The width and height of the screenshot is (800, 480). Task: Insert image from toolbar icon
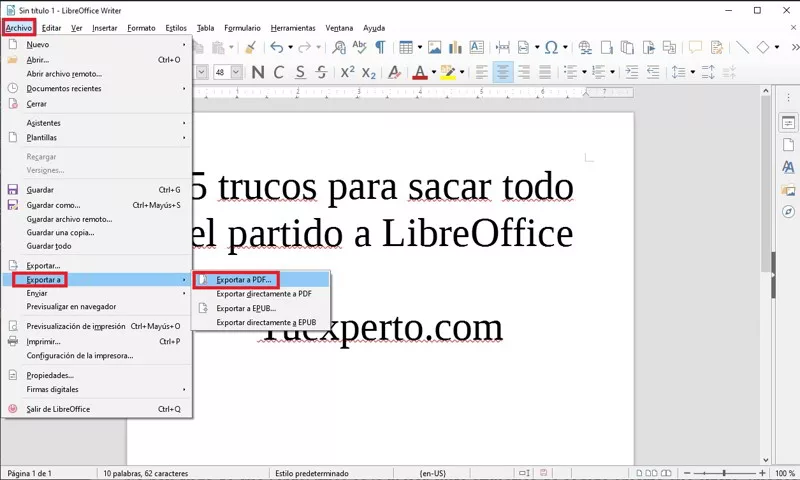pos(435,47)
